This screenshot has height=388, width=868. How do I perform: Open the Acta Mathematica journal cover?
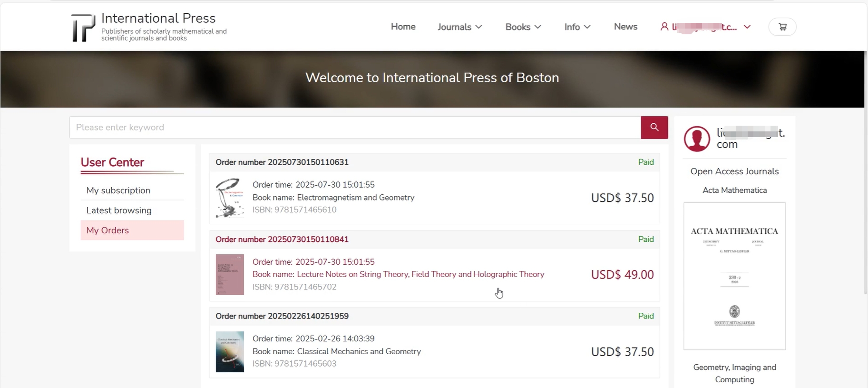(x=734, y=276)
